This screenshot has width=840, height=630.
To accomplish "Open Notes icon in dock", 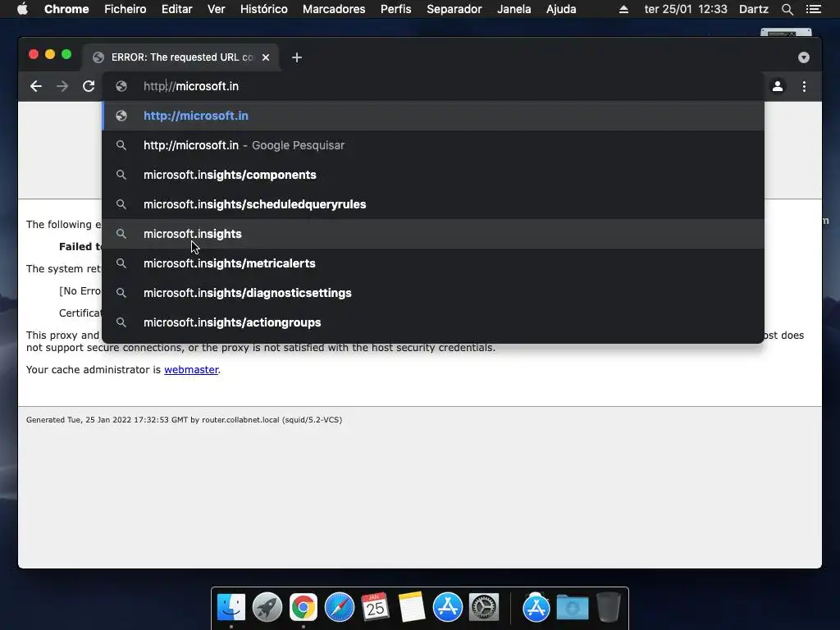I will coord(412,608).
